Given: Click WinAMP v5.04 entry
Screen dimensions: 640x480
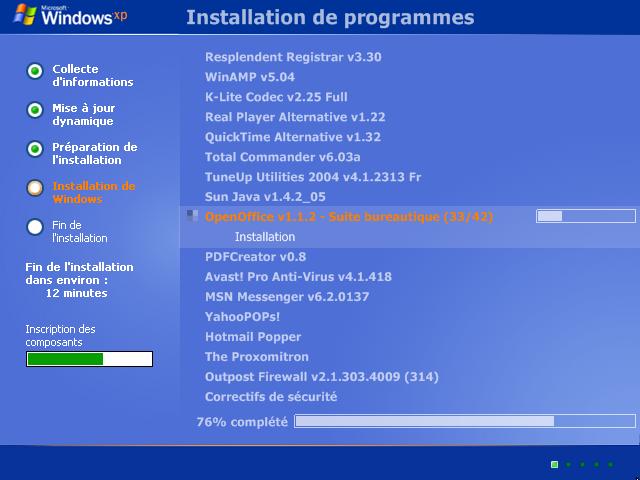Looking at the screenshot, I should pyautogui.click(x=250, y=77).
